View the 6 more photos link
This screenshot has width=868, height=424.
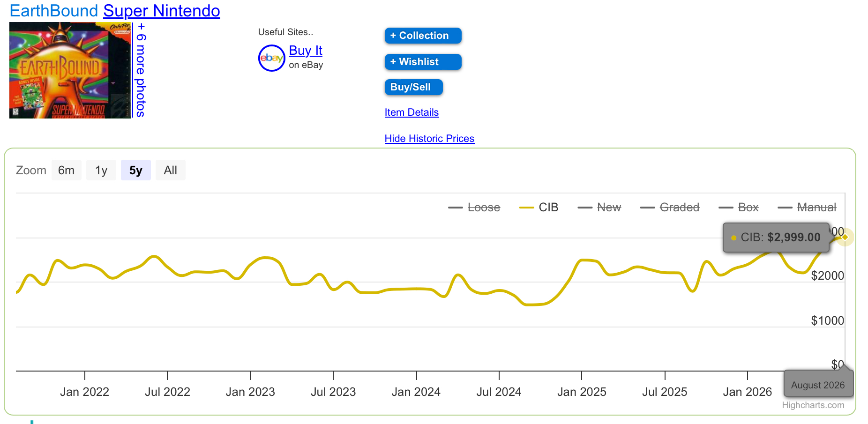(x=141, y=70)
